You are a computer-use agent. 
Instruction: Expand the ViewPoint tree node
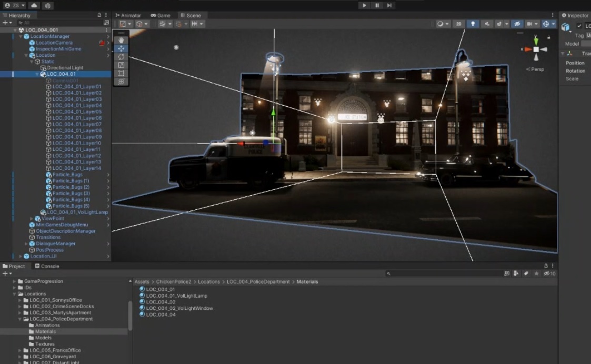point(32,218)
